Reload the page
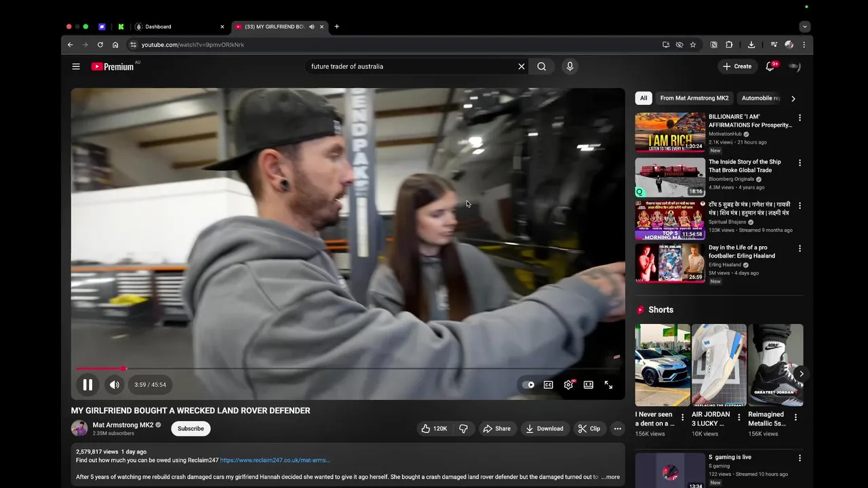868x488 pixels. (x=100, y=45)
